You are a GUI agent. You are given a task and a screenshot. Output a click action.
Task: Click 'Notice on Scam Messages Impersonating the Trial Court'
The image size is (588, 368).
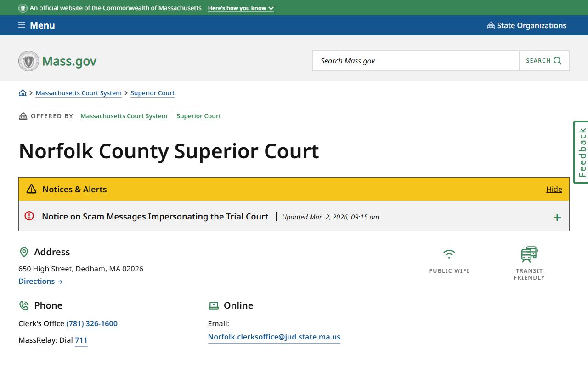[155, 216]
